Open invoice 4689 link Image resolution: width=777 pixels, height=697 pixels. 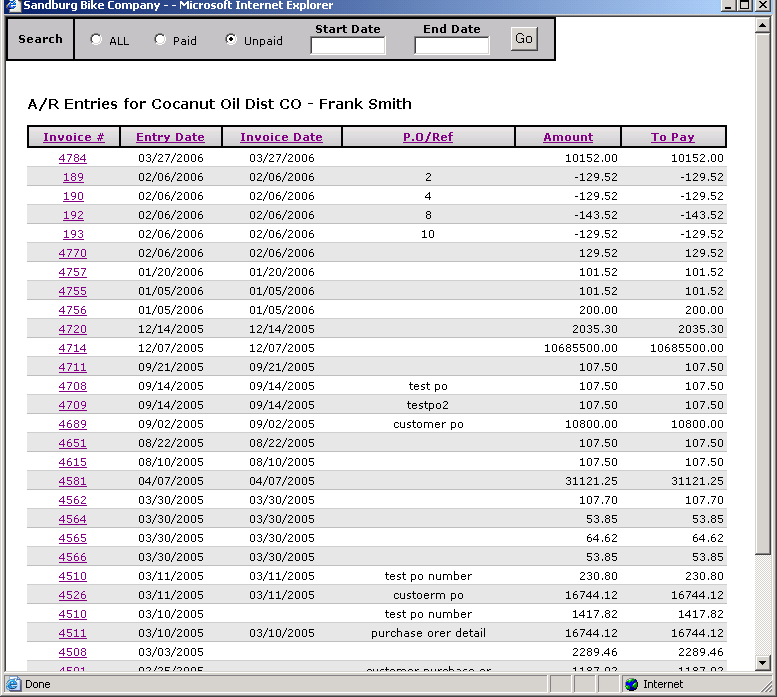(73, 424)
